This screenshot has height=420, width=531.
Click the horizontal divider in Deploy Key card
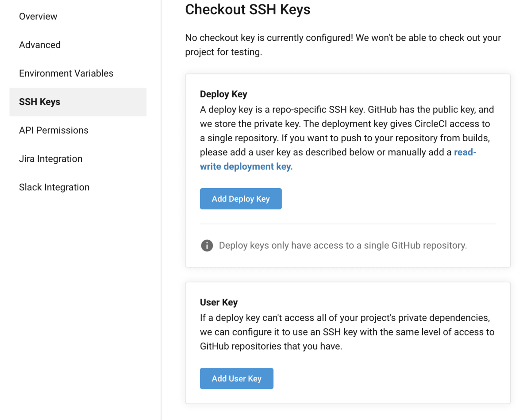click(x=348, y=224)
